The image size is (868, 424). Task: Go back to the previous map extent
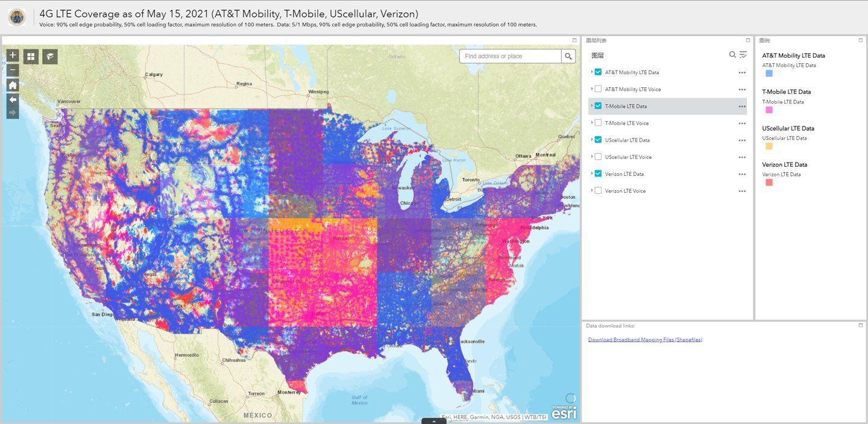pos(13,99)
